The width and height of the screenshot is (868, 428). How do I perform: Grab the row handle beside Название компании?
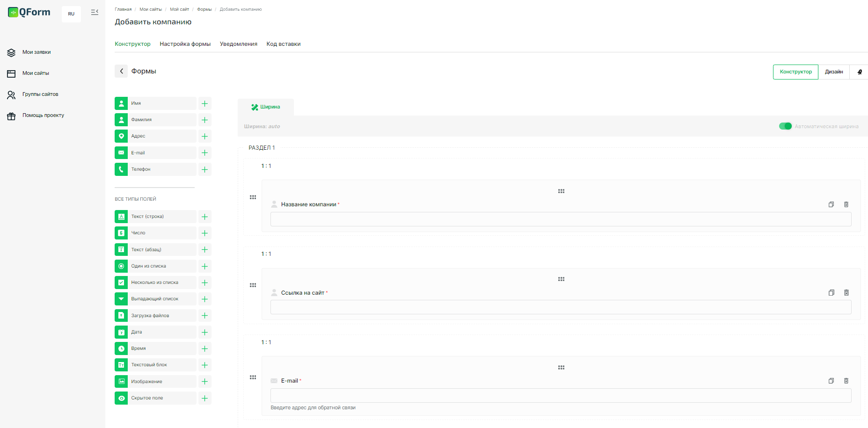click(x=253, y=197)
